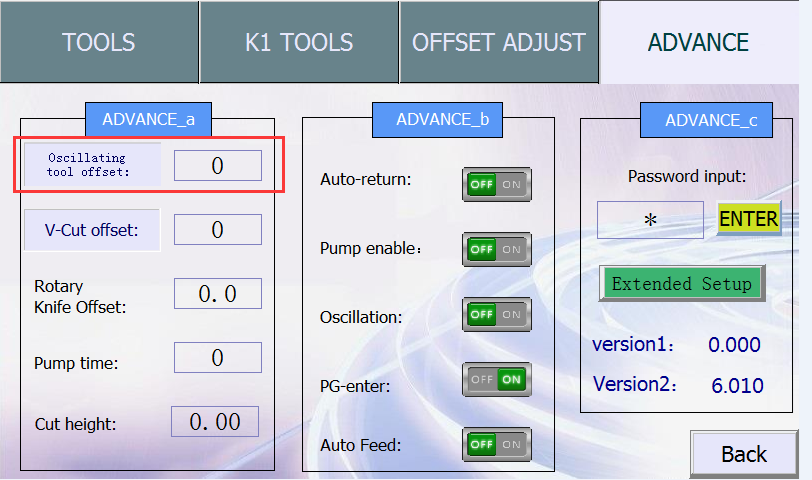
Task: Click the Oscillating tool offset value field
Action: [217, 166]
